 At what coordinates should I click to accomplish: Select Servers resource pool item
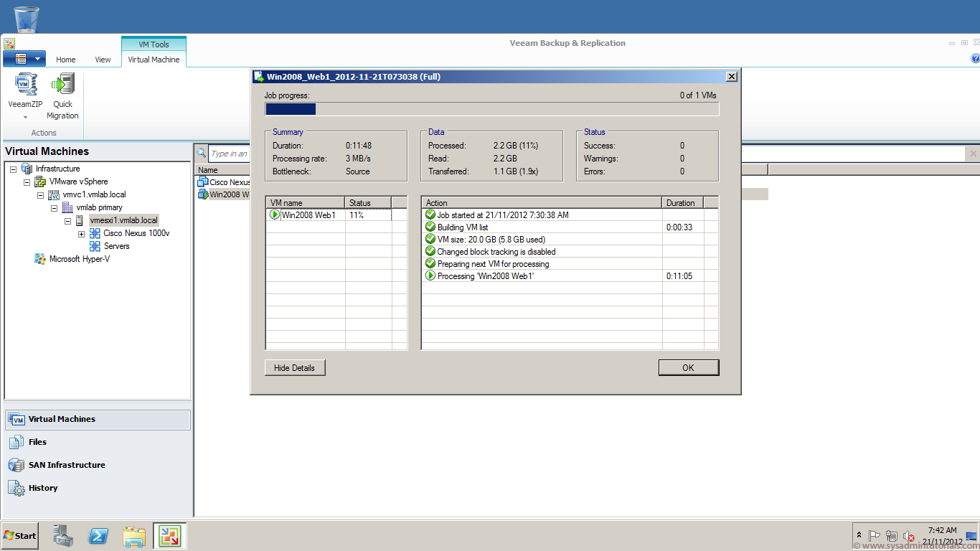pyautogui.click(x=116, y=246)
